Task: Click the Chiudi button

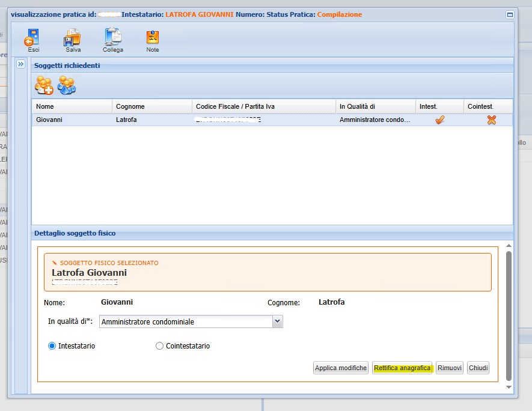Action: pyautogui.click(x=478, y=368)
